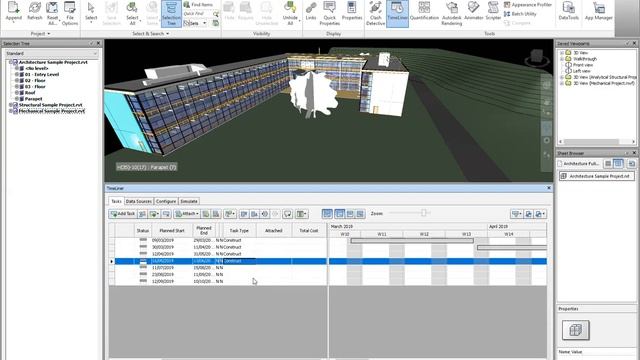640x360 pixels.
Task: Open the Attach dropdown button
Action: pos(187,214)
